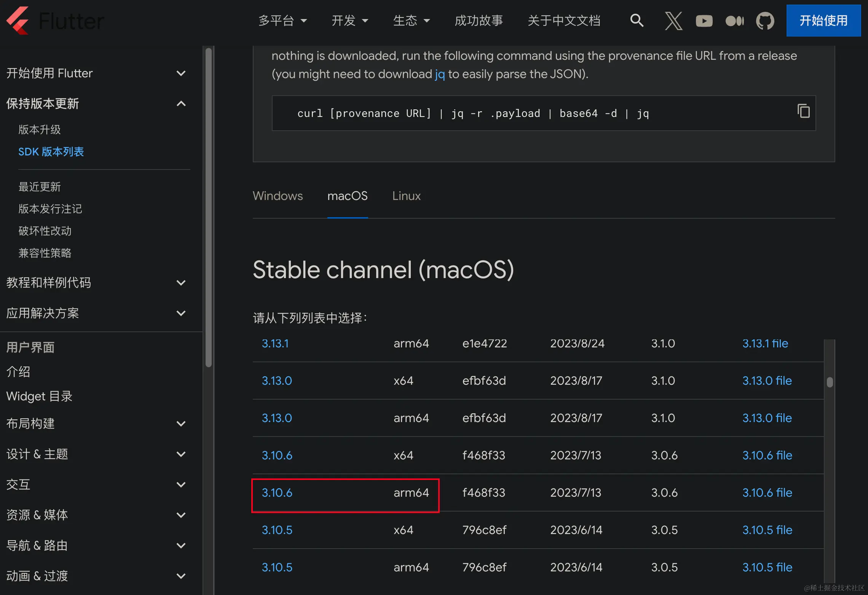This screenshot has height=595, width=868.
Task: Open the 多平台 navigation dropdown
Action: pyautogui.click(x=282, y=21)
